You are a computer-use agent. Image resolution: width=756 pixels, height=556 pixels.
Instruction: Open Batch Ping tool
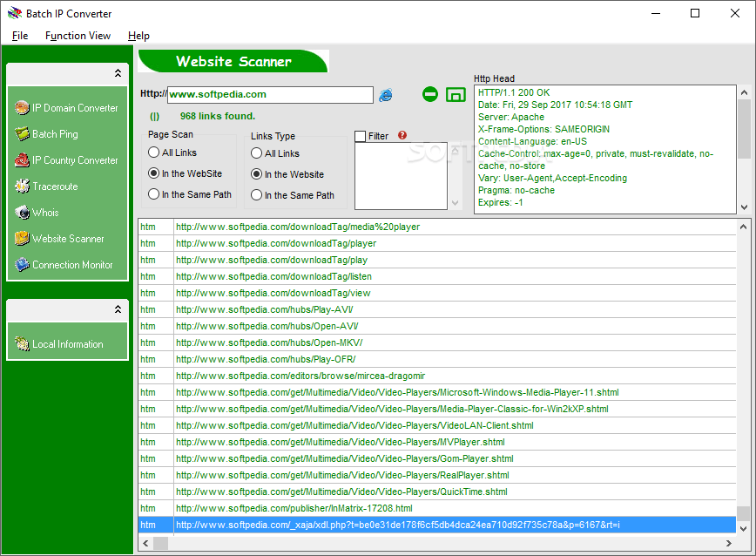coord(55,133)
